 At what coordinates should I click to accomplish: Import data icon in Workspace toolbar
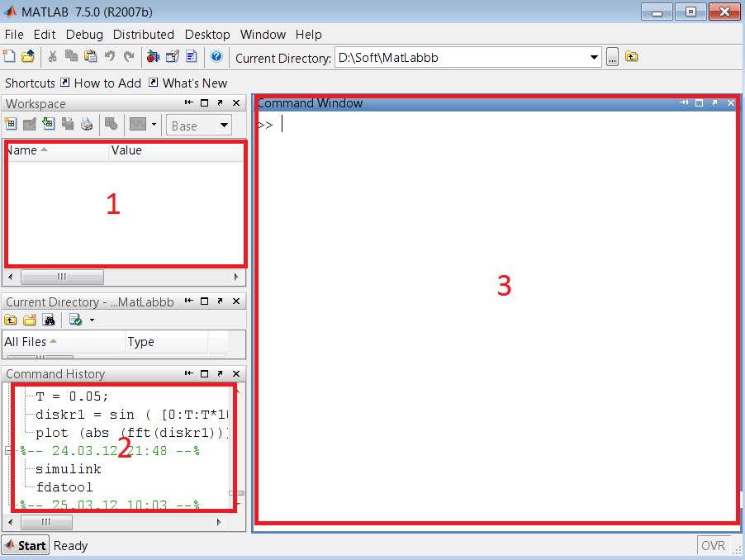pos(49,124)
